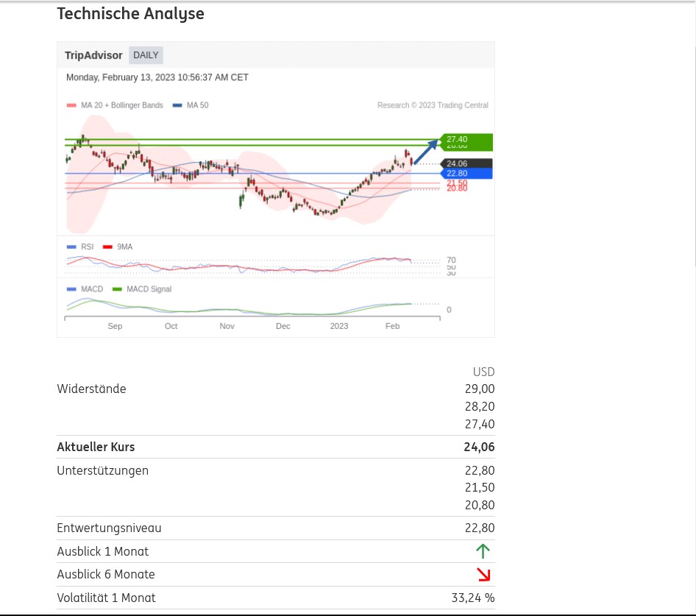Viewport: 696px width, 616px height.
Task: Click the blue 22.80 support price tag
Action: pyautogui.click(x=466, y=174)
